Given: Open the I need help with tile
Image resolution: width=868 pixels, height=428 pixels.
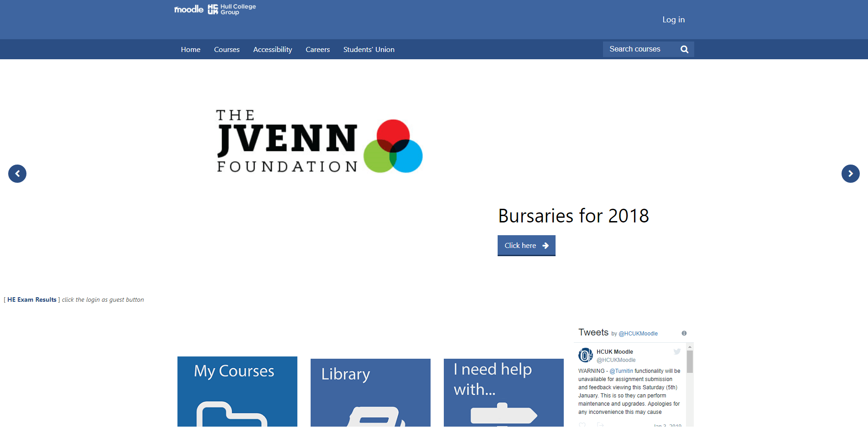Looking at the screenshot, I should [504, 393].
